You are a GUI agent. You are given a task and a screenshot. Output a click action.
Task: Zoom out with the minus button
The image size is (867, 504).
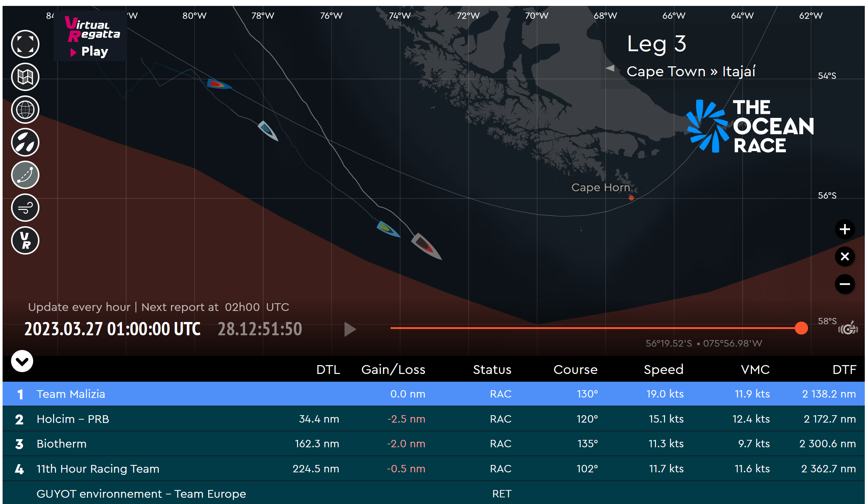tap(845, 284)
